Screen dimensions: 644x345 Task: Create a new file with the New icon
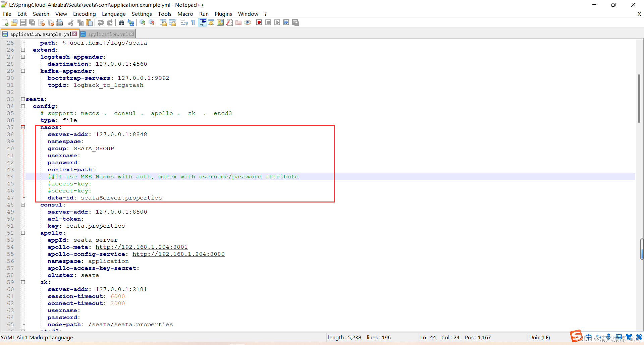5,22
